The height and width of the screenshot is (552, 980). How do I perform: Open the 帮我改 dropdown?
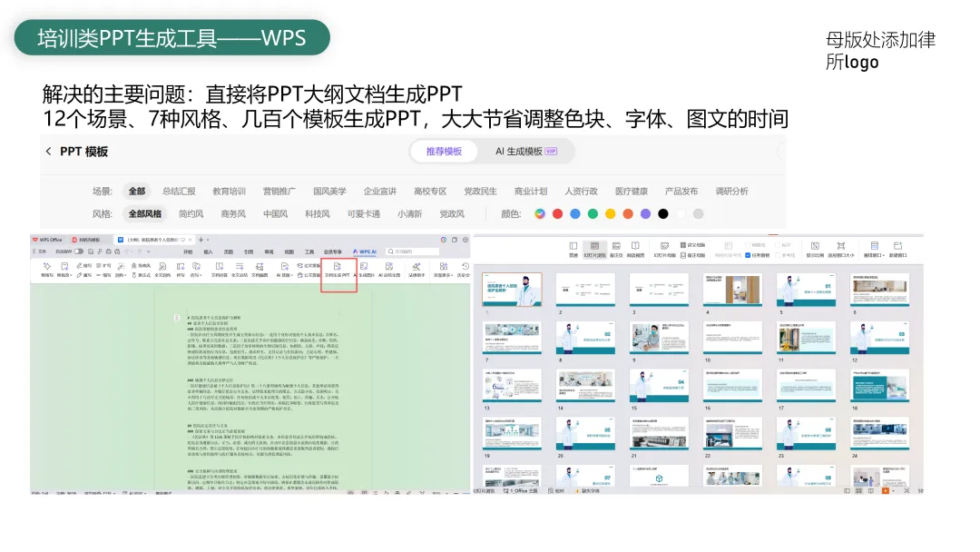[x=64, y=270]
